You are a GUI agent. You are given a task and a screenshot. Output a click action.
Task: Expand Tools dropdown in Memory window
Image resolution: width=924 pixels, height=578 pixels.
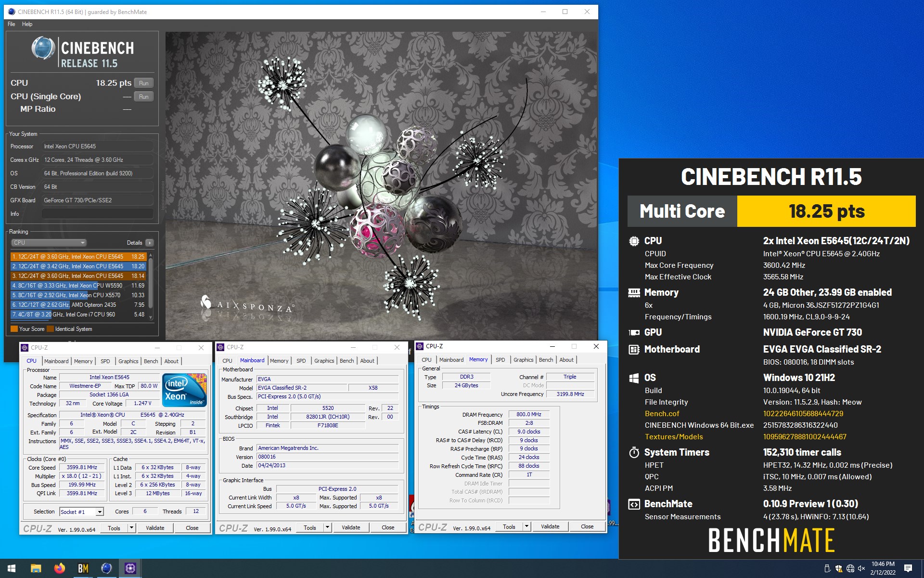click(x=526, y=526)
